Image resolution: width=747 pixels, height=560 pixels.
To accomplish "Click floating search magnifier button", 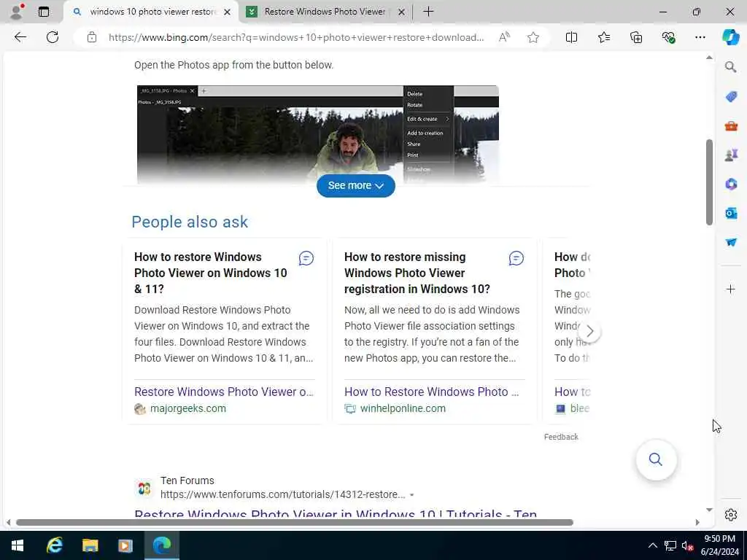I will click(x=656, y=459).
